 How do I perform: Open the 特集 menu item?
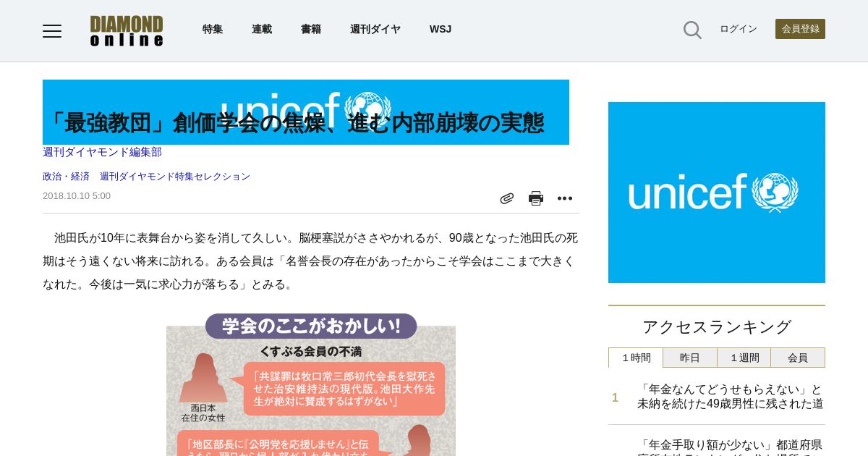pyautogui.click(x=213, y=29)
